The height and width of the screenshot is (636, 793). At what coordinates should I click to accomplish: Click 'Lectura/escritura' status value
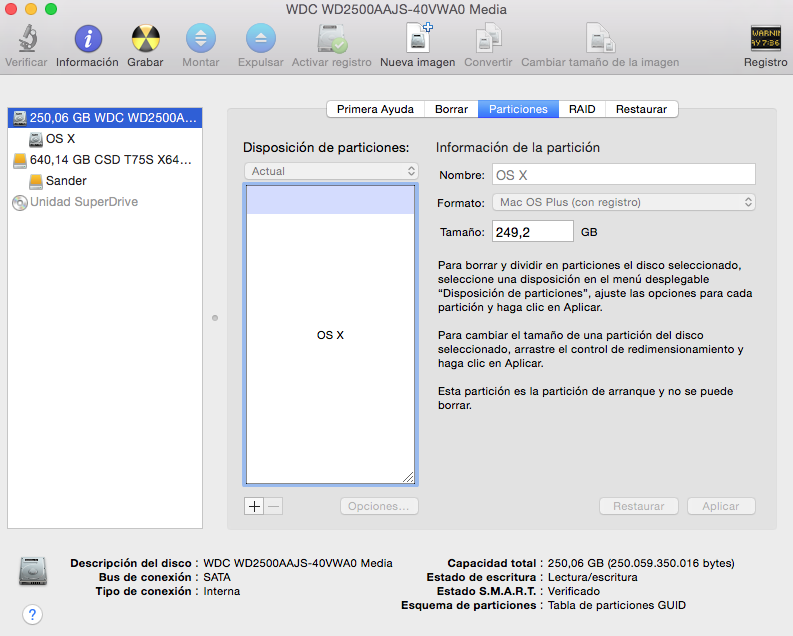tap(592, 577)
